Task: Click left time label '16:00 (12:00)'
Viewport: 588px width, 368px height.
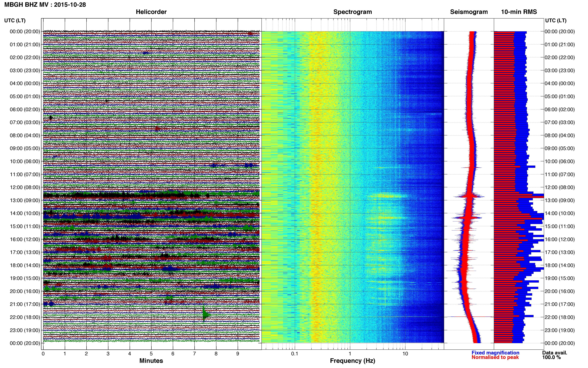Action: tap(25, 239)
